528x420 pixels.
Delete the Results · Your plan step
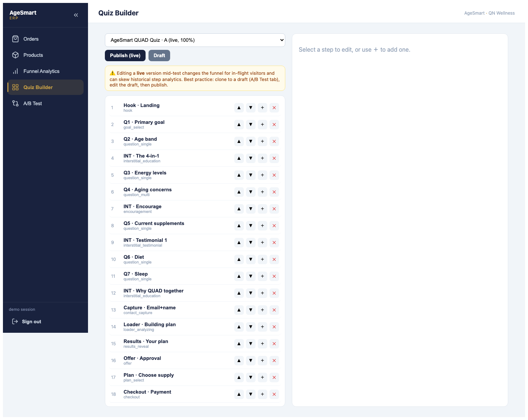tap(274, 344)
